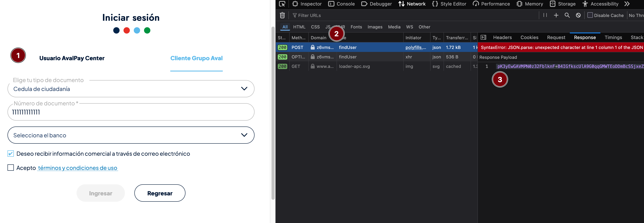The height and width of the screenshot is (223, 644).
Task: Open the Timings details tab
Action: click(x=613, y=37)
